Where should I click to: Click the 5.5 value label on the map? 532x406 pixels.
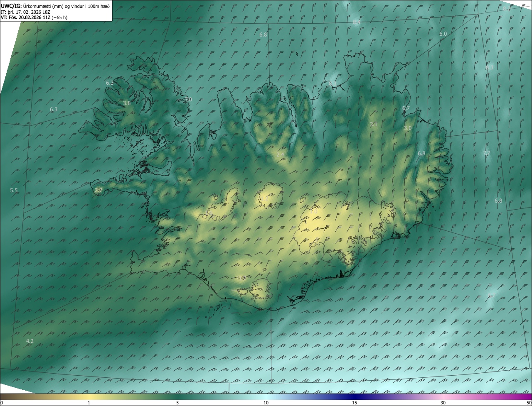[x=14, y=191]
